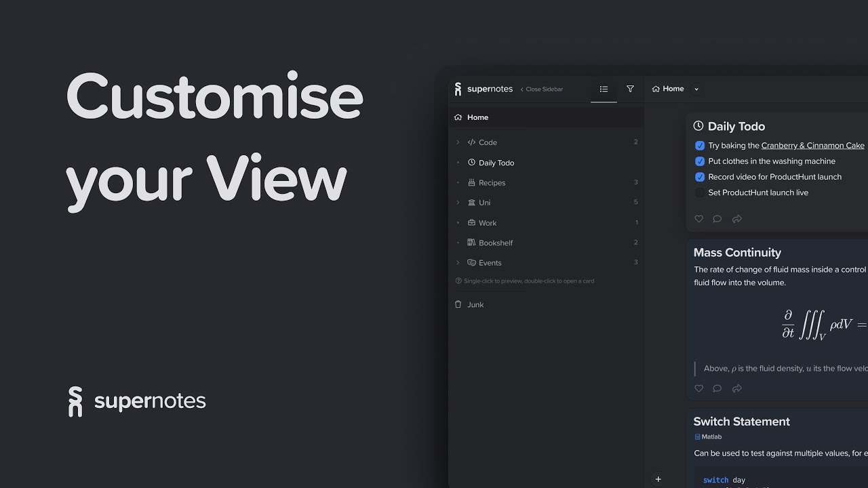The image size is (868, 488).
Task: Uncheck Record video for ProductHunt launch
Action: click(700, 177)
